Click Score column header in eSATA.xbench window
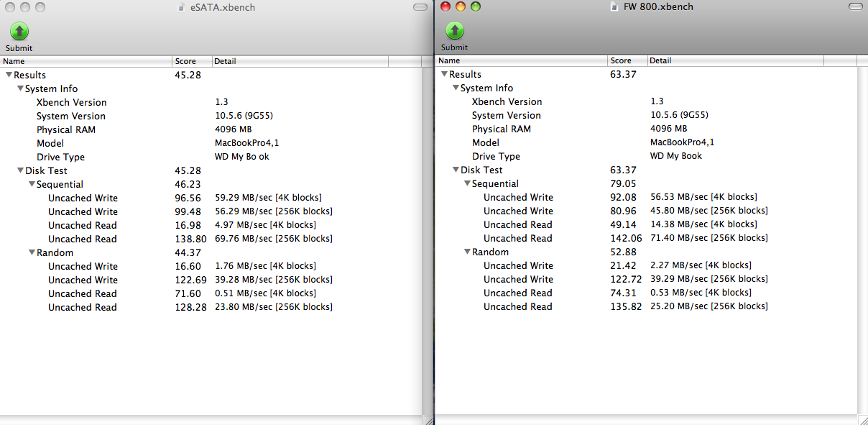 click(192, 61)
